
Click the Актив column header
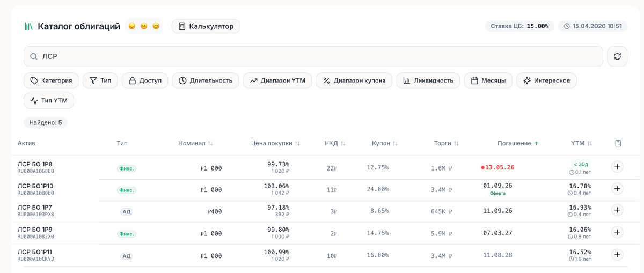pyautogui.click(x=26, y=143)
